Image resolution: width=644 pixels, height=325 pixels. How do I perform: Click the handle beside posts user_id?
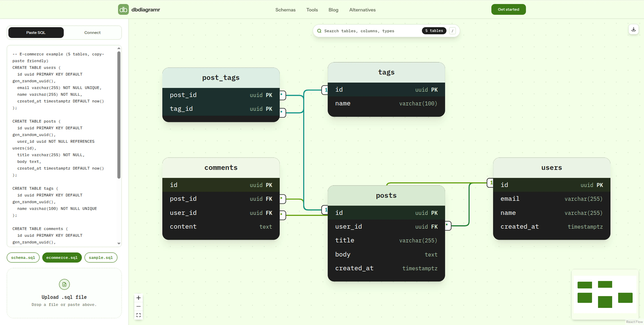[448, 225]
